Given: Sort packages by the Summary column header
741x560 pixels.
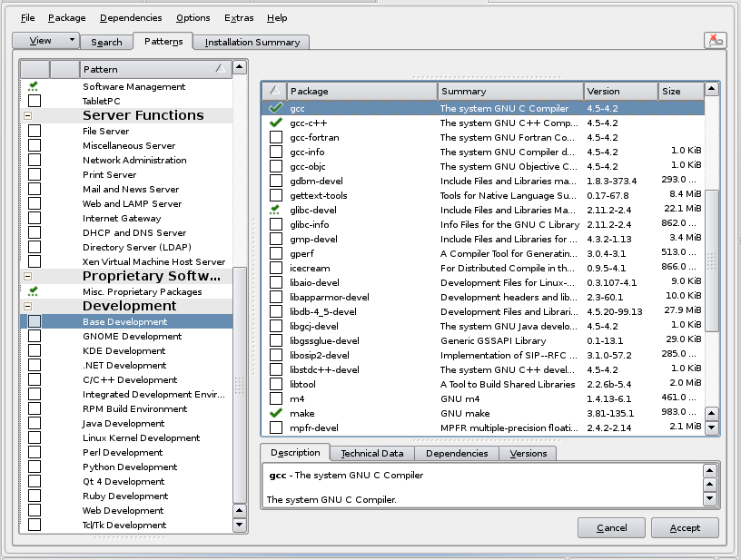Looking at the screenshot, I should point(510,91).
